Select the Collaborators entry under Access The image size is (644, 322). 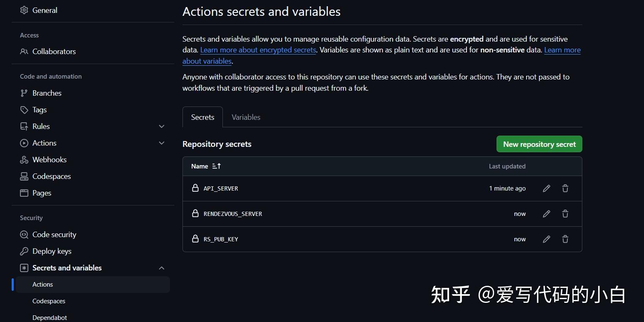click(x=54, y=51)
